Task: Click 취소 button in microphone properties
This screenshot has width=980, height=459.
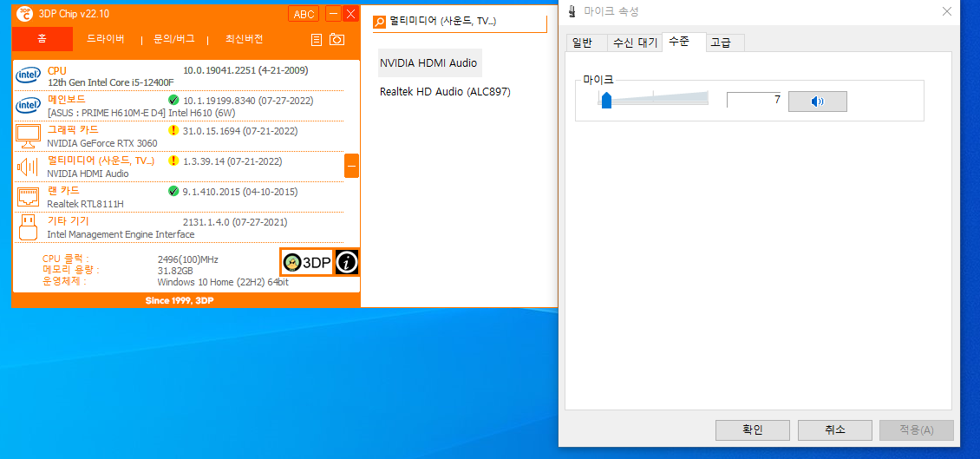Action: coord(835,430)
